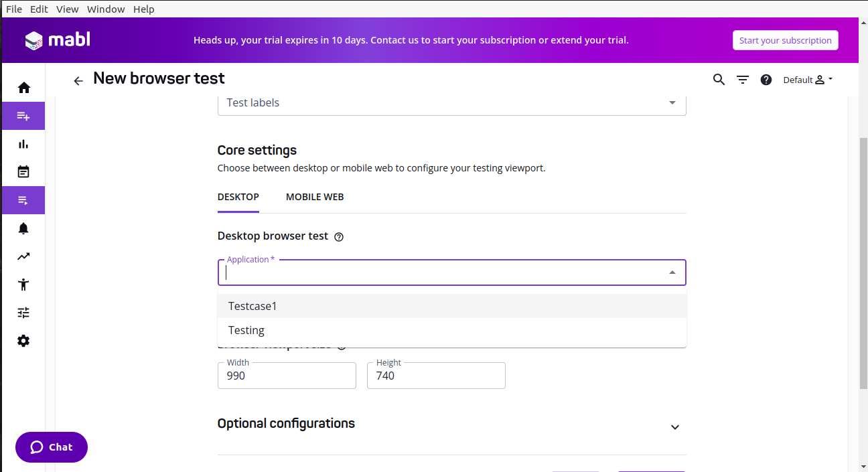Open the trending line insights icon
The width and height of the screenshot is (868, 472).
pos(23,256)
